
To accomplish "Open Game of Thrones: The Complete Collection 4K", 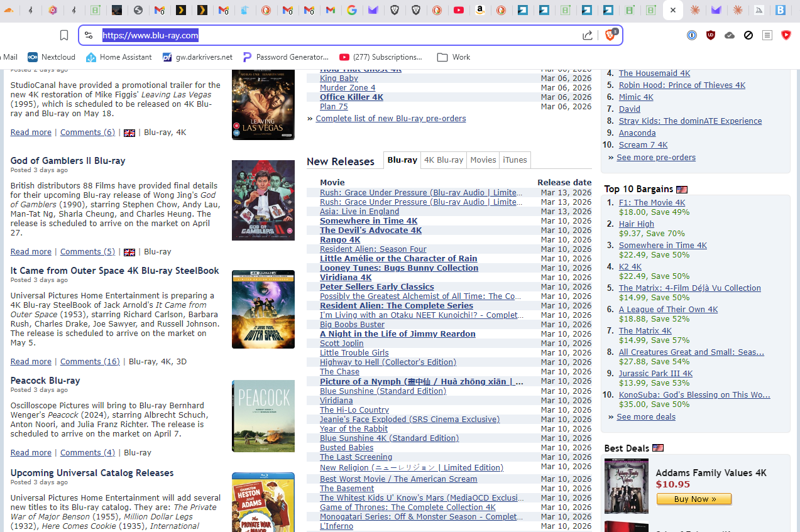I will click(408, 508).
